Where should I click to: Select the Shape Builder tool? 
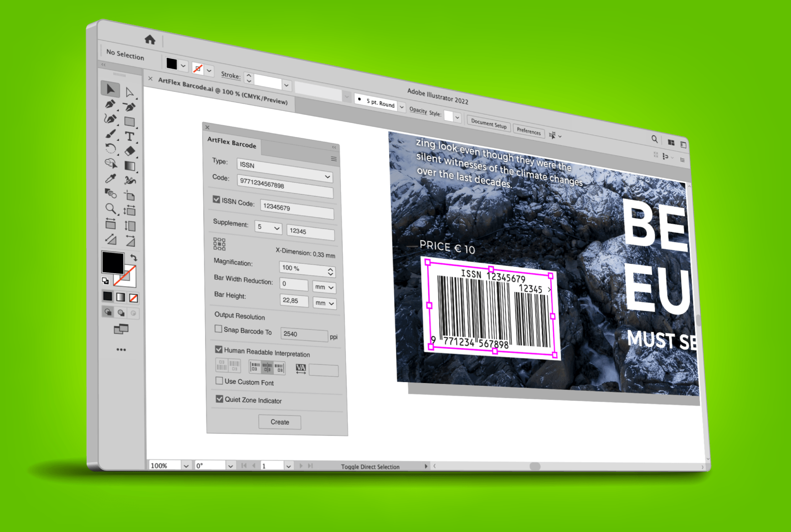click(x=111, y=163)
